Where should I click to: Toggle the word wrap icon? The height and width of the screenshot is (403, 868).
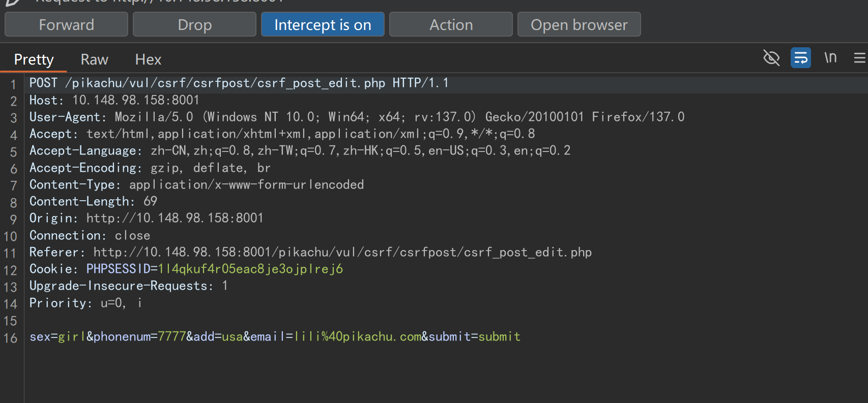coord(801,58)
